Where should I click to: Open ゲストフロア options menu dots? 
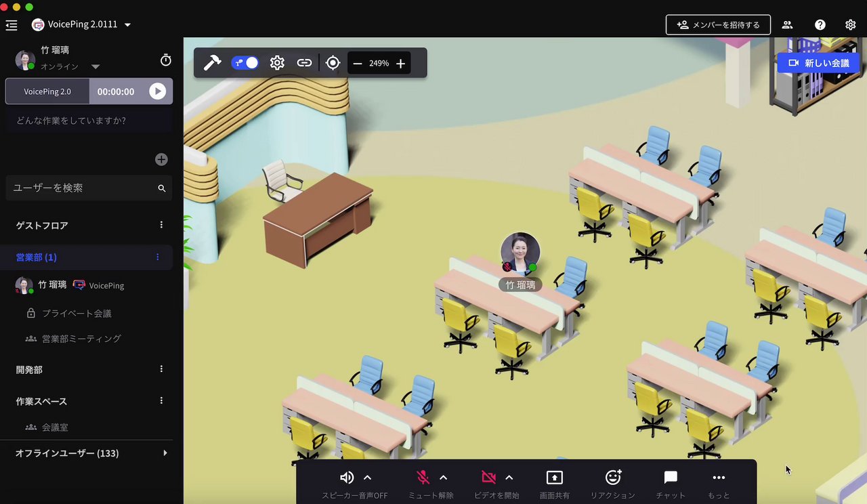click(x=161, y=225)
